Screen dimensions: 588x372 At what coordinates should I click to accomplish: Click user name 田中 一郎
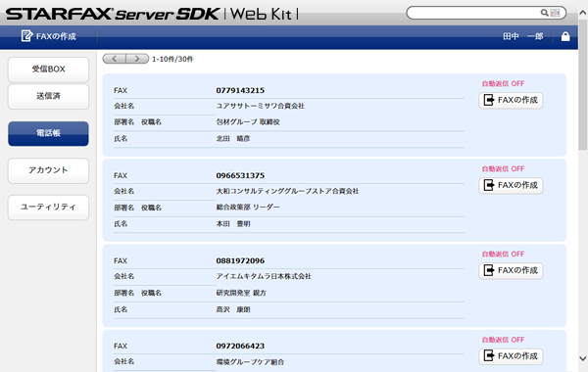pos(522,36)
